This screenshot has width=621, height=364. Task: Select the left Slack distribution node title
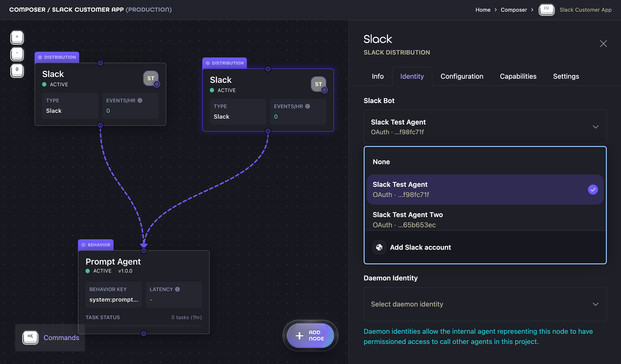click(x=53, y=74)
